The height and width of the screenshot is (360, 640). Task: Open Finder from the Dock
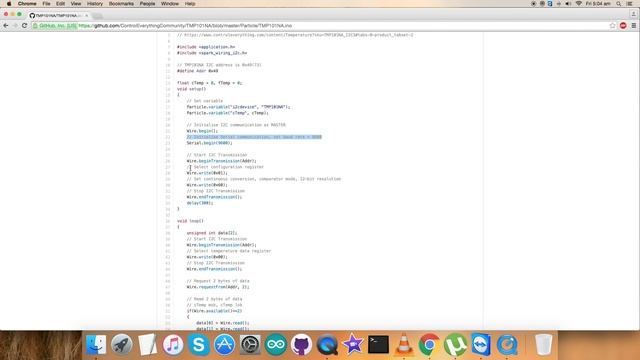(x=96, y=344)
